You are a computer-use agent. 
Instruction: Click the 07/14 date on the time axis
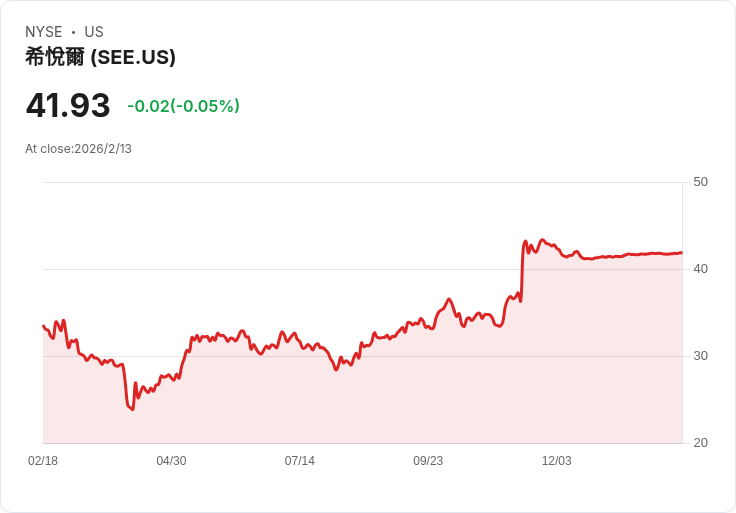click(299, 461)
